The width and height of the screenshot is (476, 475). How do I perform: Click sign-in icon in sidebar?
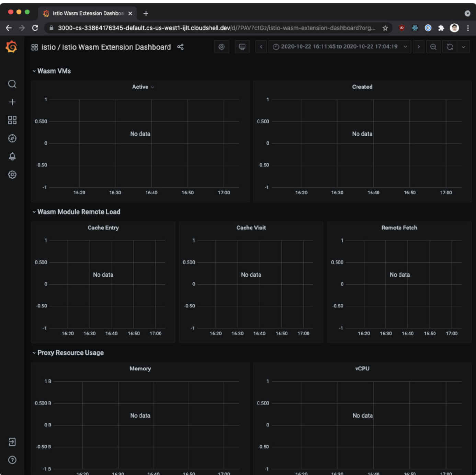click(x=12, y=442)
